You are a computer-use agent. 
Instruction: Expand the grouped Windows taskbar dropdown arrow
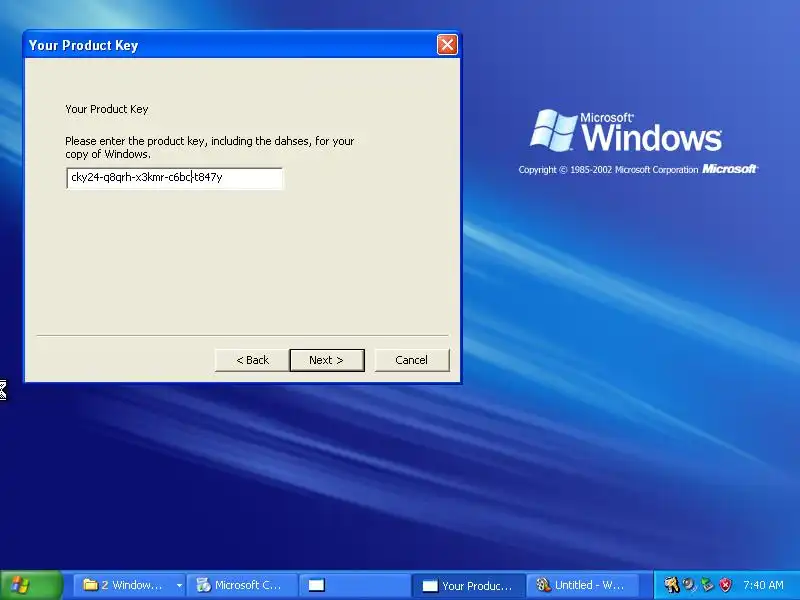pyautogui.click(x=179, y=585)
